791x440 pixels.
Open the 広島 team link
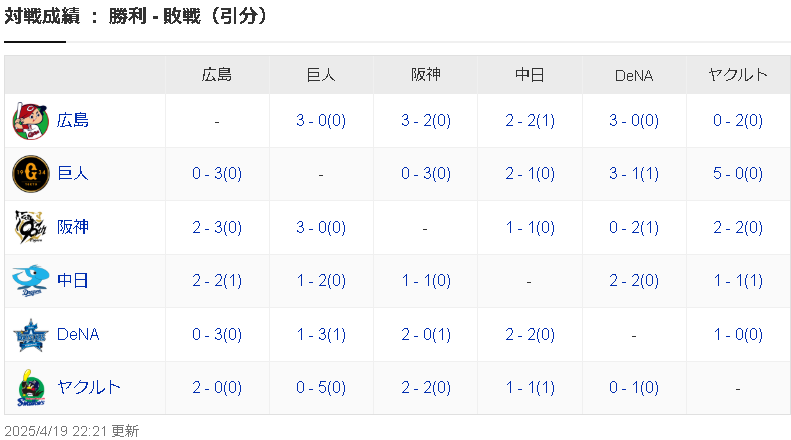73,121
